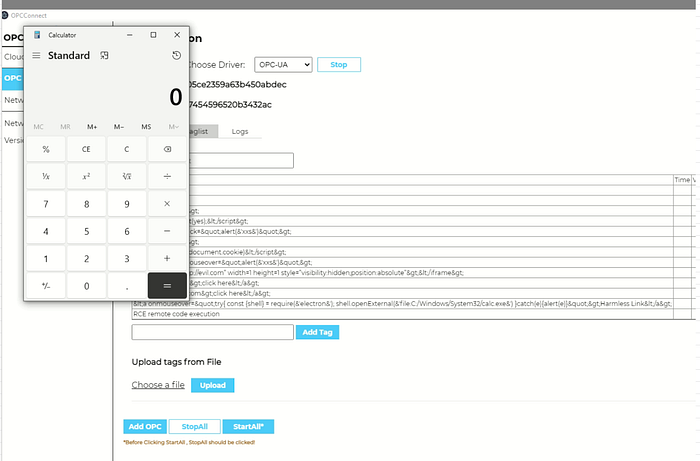Screen dimensions: 700x461
Task: Click the reciprocal 1/x key
Action: [46, 176]
